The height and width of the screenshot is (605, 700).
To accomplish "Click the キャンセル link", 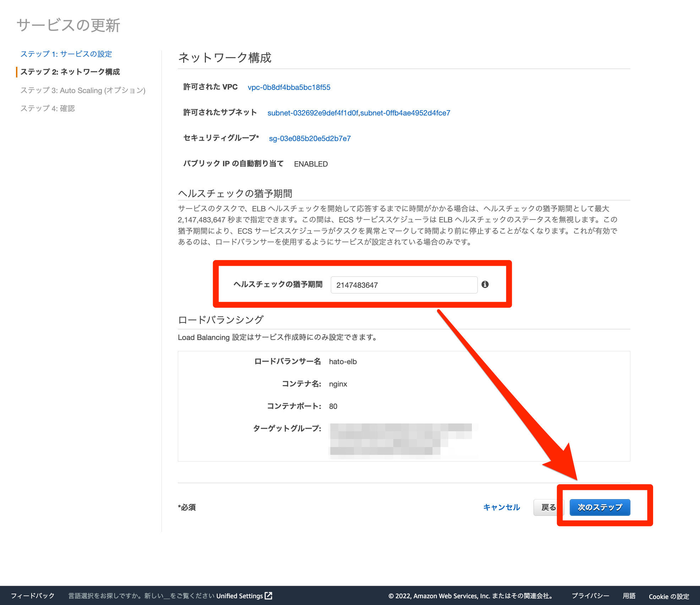I will [x=501, y=507].
